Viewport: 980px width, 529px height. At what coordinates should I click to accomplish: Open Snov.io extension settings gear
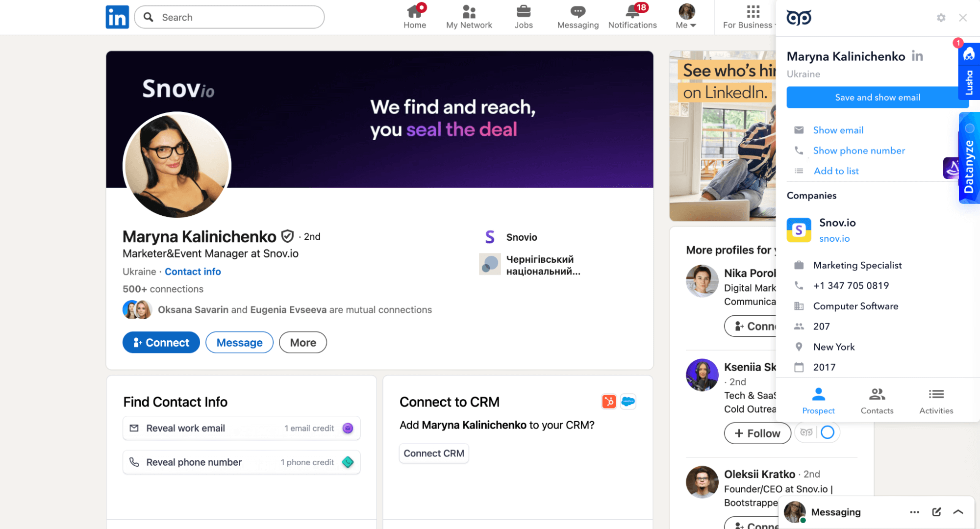click(x=941, y=18)
